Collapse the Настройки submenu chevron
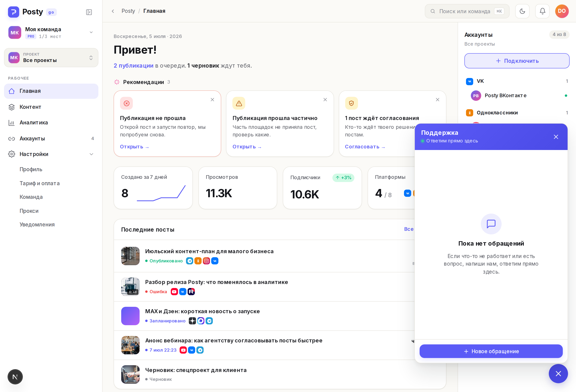Viewport: 576px width, 392px height. coord(91,154)
